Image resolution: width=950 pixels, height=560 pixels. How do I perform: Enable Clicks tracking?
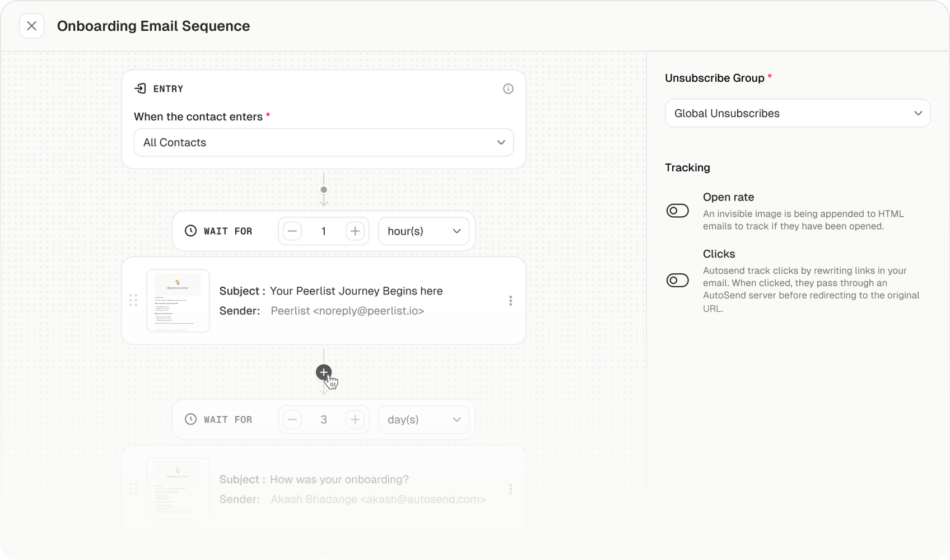tap(678, 280)
